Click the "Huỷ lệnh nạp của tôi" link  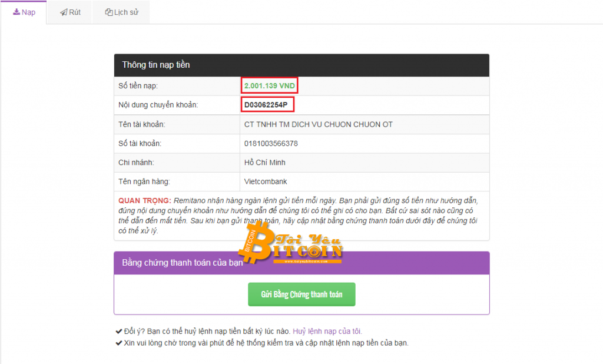pos(332,332)
